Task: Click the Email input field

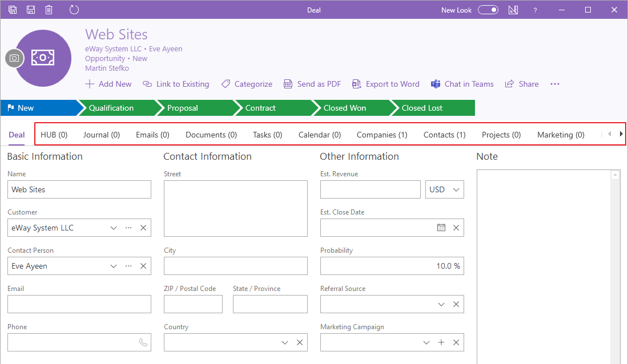Action: click(x=79, y=304)
